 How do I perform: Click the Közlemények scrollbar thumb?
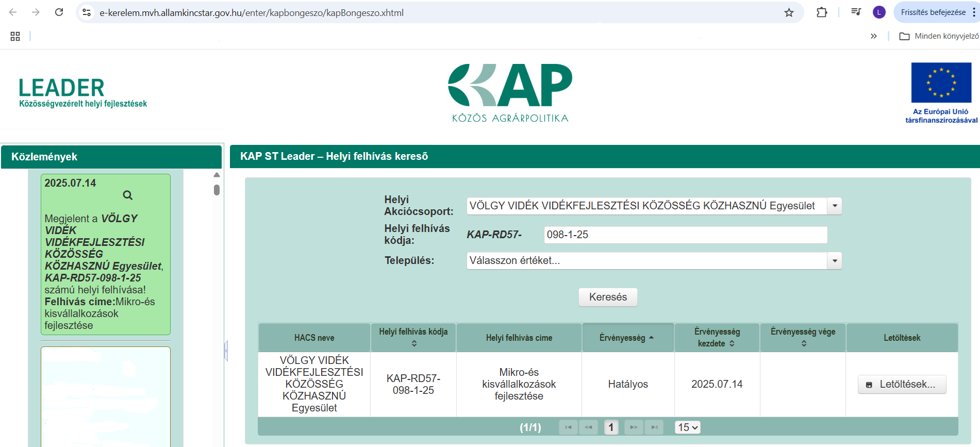point(217,190)
